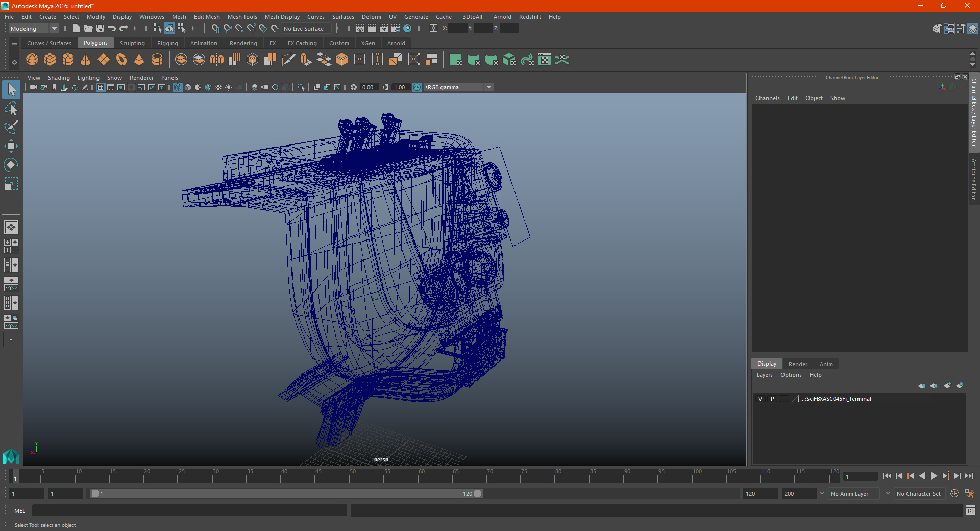
Task: Toggle auto keyframe button
Action: pos(954,494)
